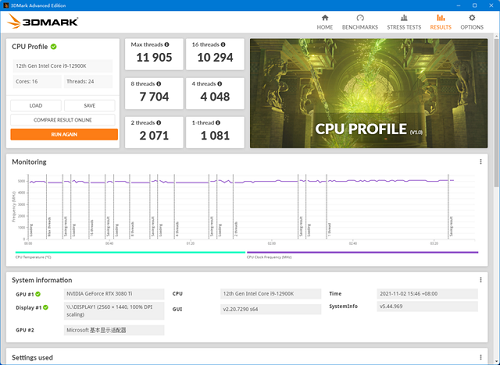Image resolution: width=500 pixels, height=365 pixels.
Task: Click the Save result button
Action: point(90,106)
